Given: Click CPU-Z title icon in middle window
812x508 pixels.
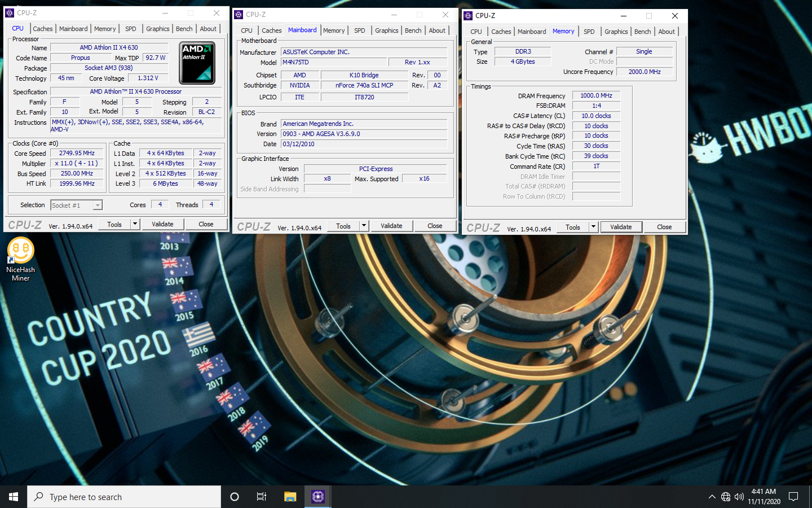Looking at the screenshot, I should [239, 15].
